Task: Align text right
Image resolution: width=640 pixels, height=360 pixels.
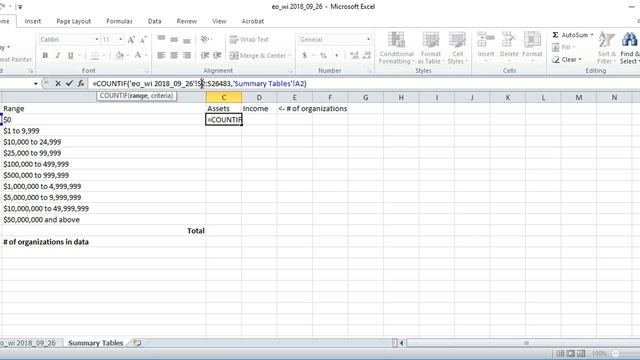Action: (187, 56)
